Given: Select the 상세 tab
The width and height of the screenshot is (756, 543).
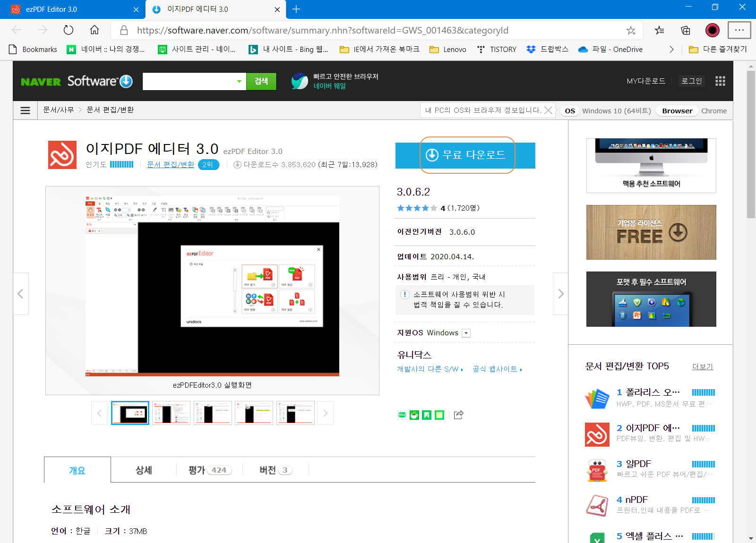Looking at the screenshot, I should coord(144,470).
